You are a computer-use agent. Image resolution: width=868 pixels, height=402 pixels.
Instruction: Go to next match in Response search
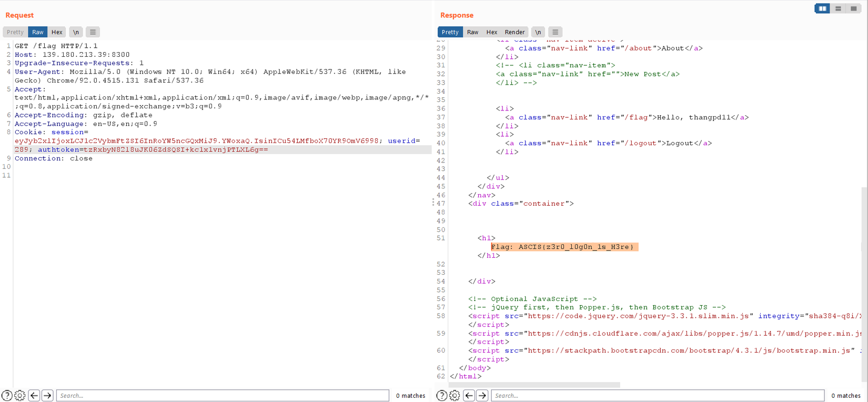[x=482, y=396]
